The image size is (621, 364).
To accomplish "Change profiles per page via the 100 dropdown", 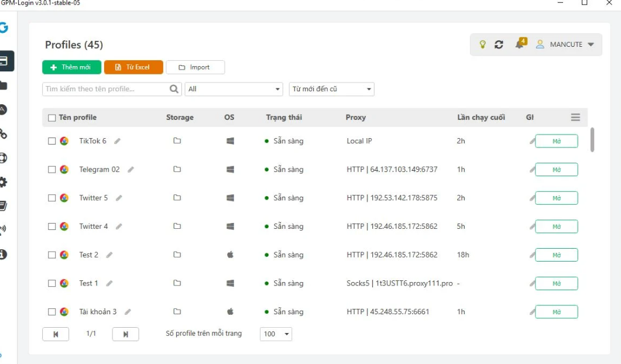I will pyautogui.click(x=276, y=334).
